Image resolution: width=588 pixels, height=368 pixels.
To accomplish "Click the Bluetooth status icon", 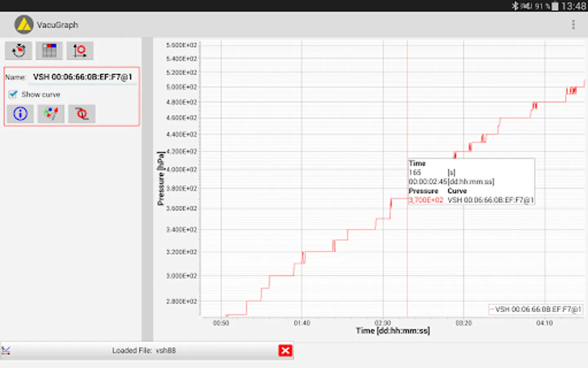I will 515,6.
